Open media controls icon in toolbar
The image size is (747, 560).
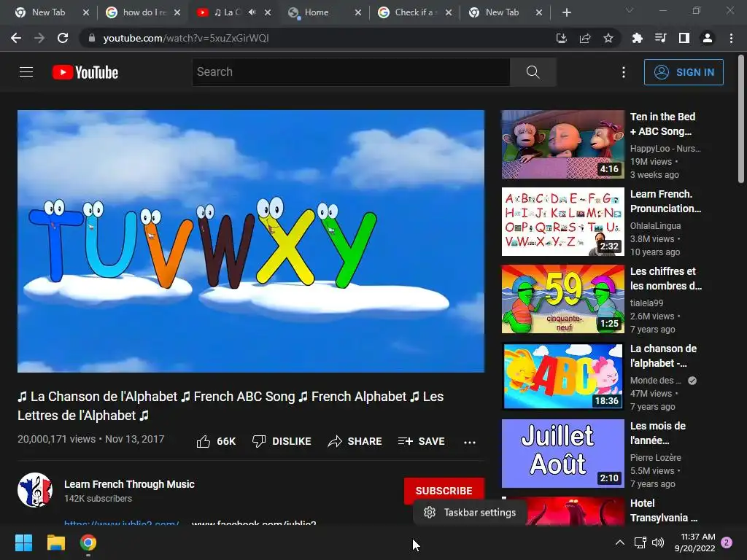tap(660, 38)
